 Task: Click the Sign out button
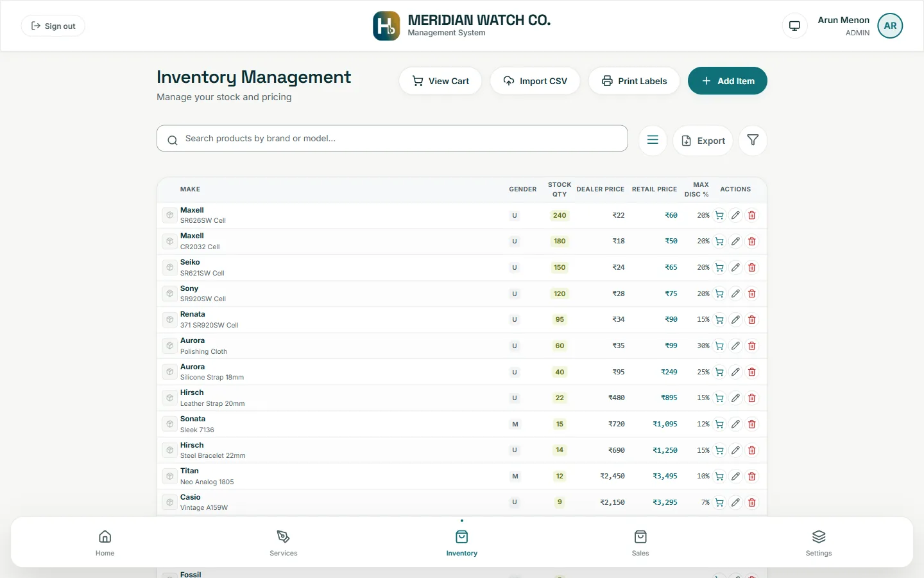(x=53, y=26)
